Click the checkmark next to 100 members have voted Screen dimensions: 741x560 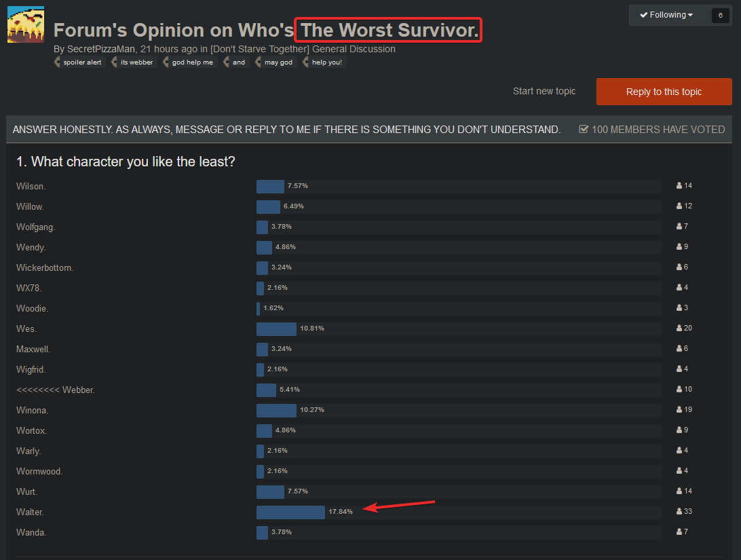point(583,129)
